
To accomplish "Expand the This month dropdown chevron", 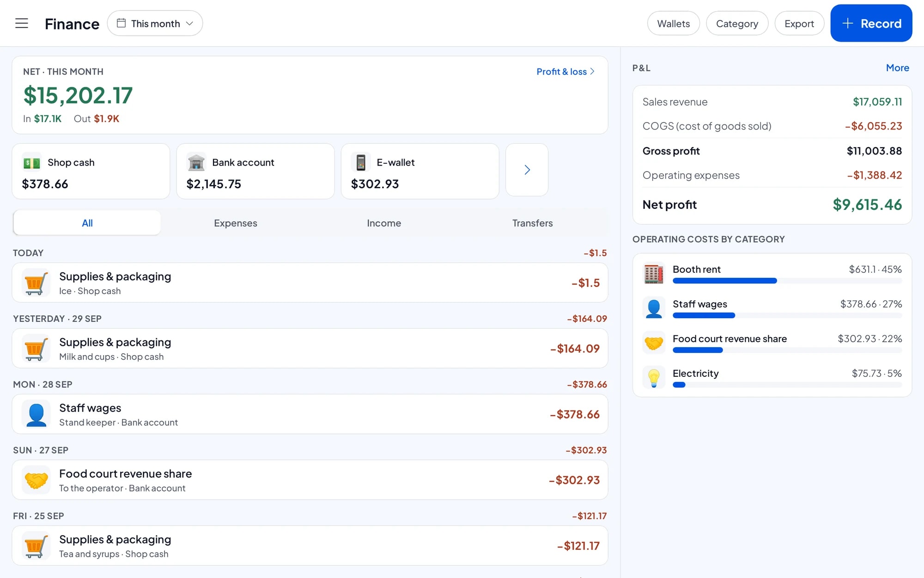I will click(x=189, y=24).
